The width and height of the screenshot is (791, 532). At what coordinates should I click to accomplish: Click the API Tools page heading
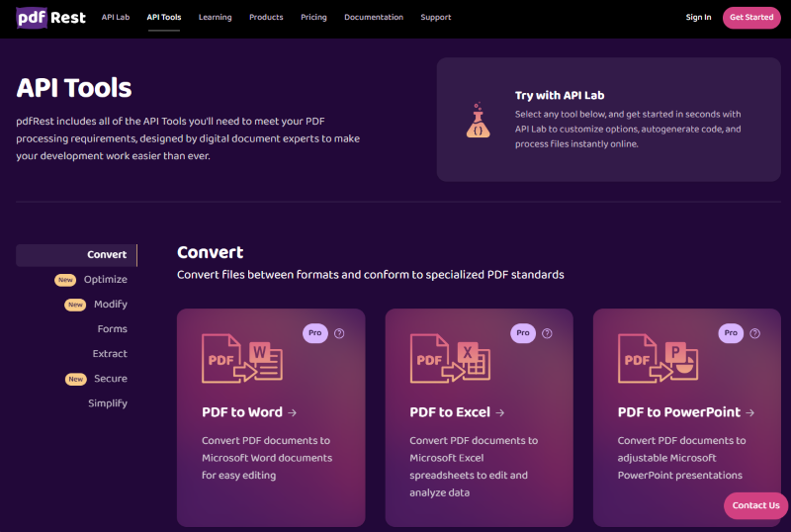pos(73,87)
